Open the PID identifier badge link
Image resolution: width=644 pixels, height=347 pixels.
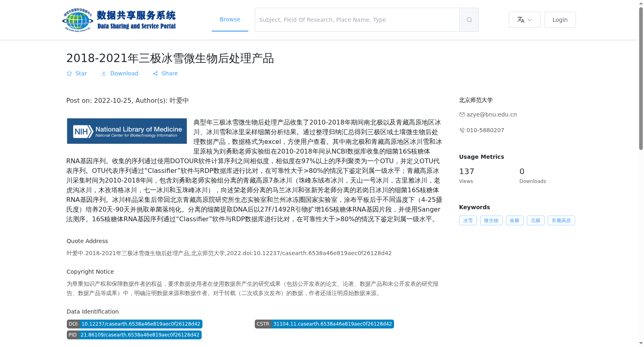[134, 335]
